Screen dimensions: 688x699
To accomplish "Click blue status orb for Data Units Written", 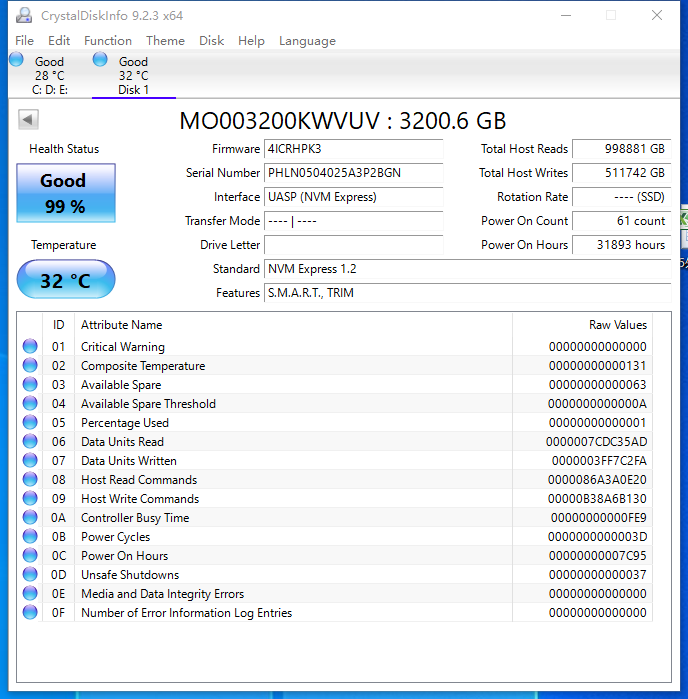I will (x=30, y=460).
